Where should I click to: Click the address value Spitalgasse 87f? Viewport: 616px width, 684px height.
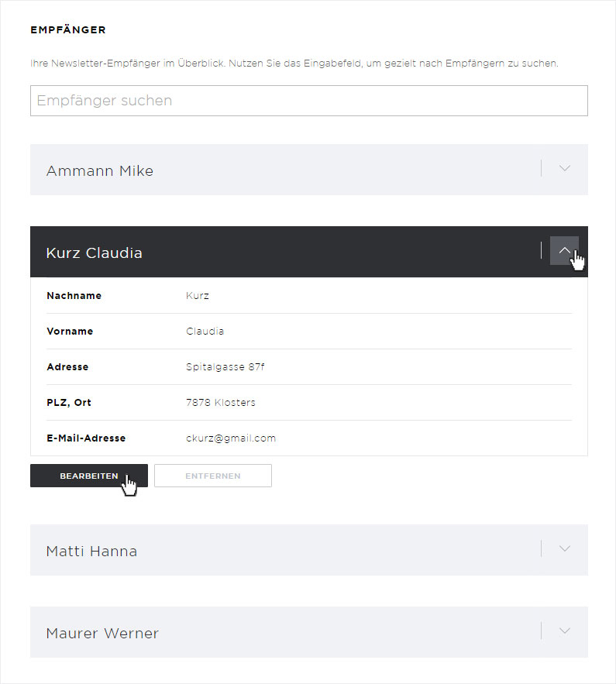(x=225, y=367)
